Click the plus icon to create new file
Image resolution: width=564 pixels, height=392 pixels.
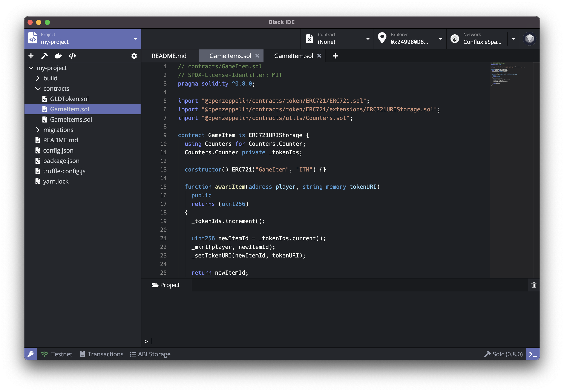[x=31, y=56]
